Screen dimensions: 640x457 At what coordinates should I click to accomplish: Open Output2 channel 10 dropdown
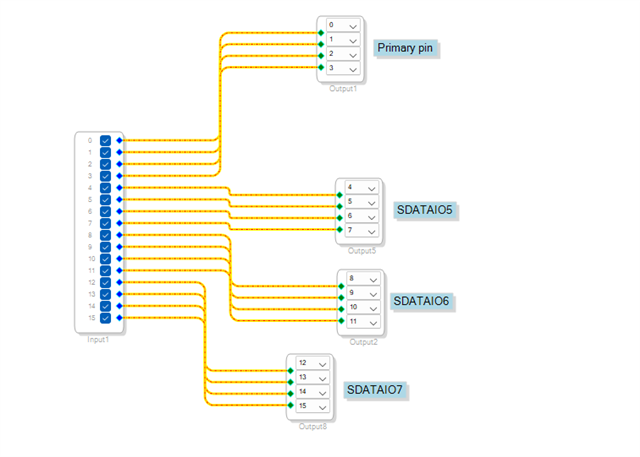point(363,307)
